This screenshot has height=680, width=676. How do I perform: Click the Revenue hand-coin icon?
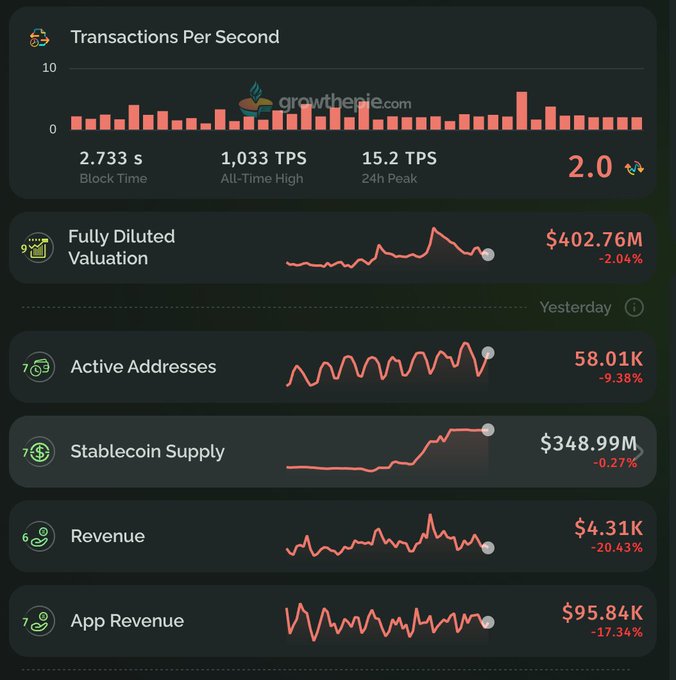[x=39, y=536]
